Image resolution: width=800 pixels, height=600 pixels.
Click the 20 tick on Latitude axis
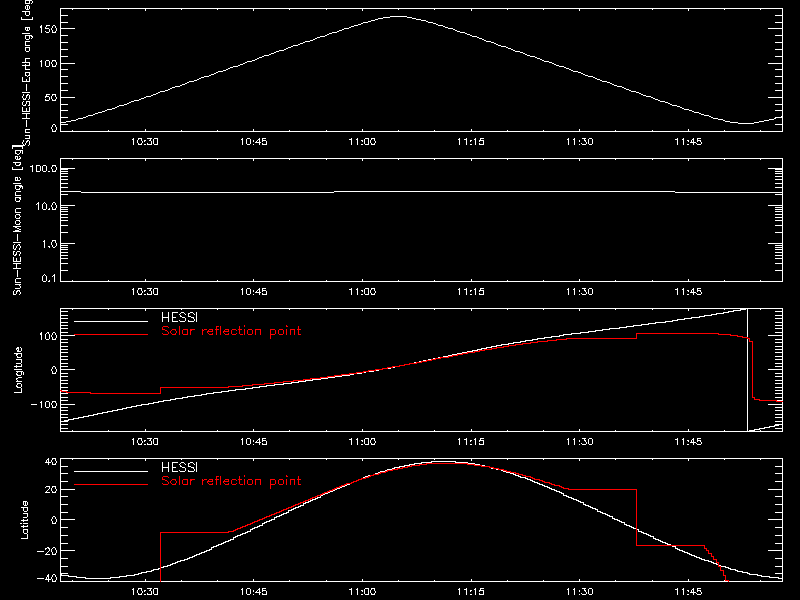[x=51, y=490]
